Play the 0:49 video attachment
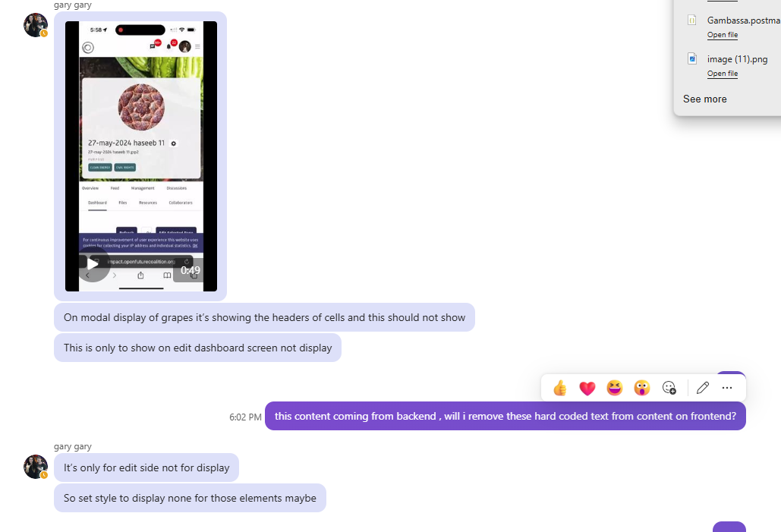Screen dimensions: 781x532 [x=93, y=264]
